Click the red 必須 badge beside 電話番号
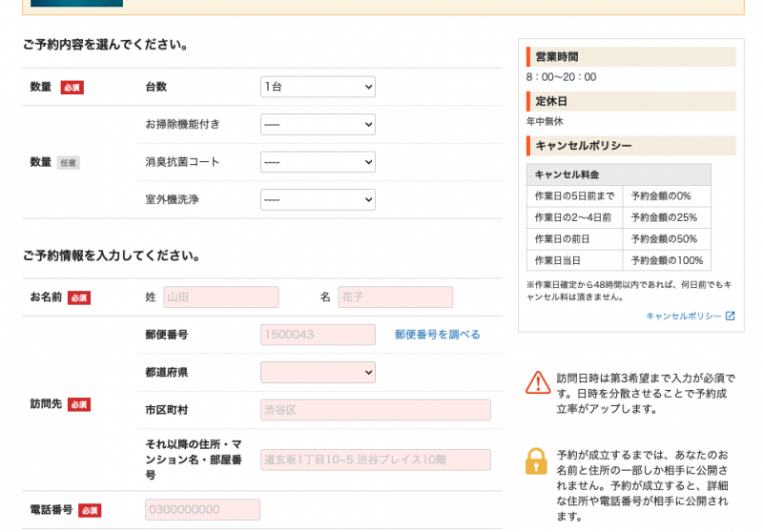Screen dimensions: 763x532 point(90,510)
